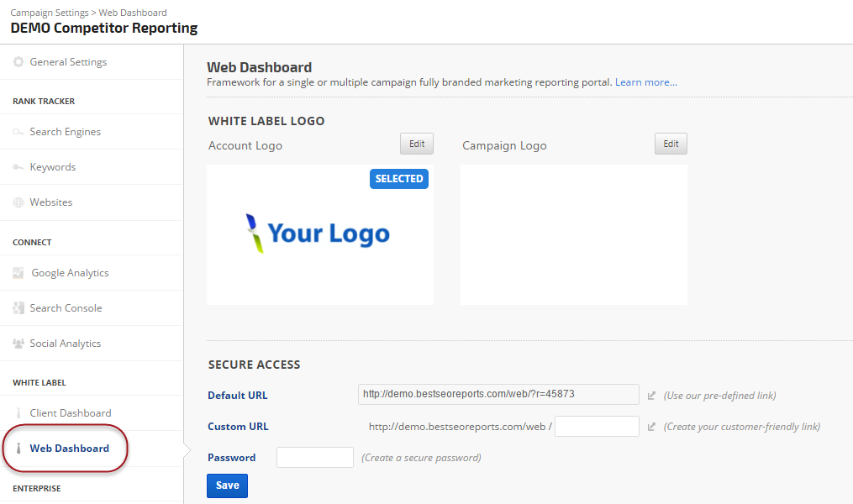853x504 pixels.
Task: Open Search Engines settings
Action: point(65,132)
